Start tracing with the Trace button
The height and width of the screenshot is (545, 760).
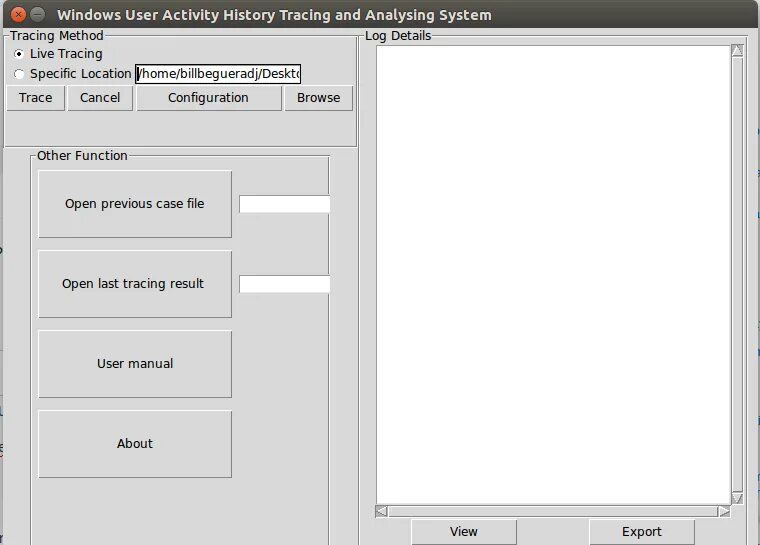(35, 98)
